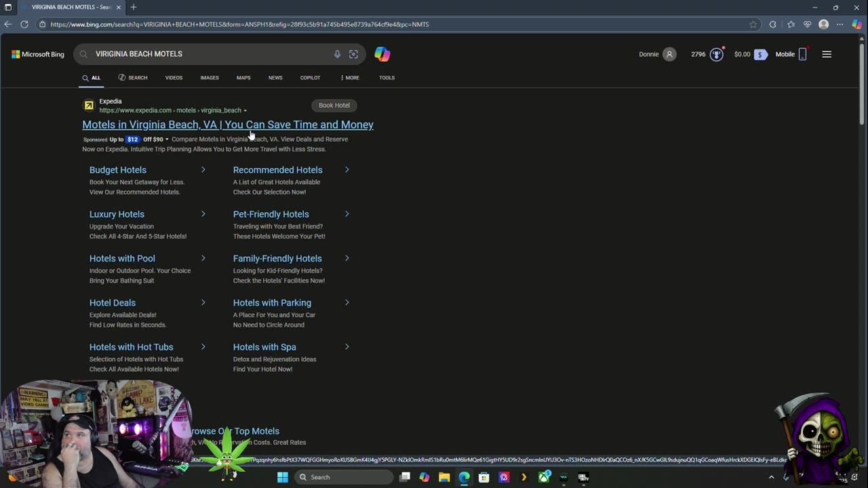Image resolution: width=868 pixels, height=488 pixels.
Task: Click the Book Hotel button
Action: pyautogui.click(x=334, y=105)
